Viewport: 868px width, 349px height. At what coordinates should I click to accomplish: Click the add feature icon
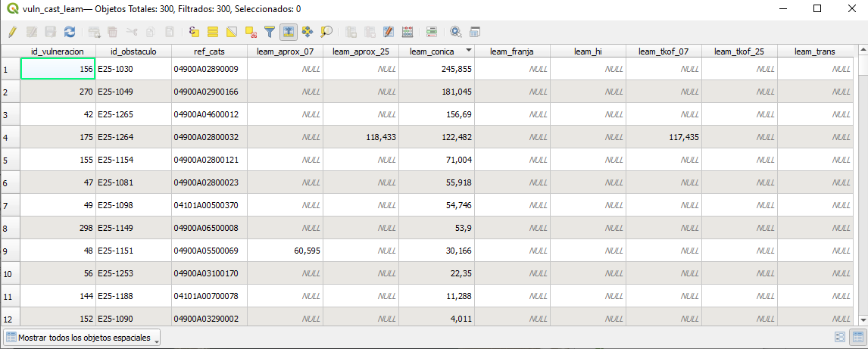[x=94, y=32]
